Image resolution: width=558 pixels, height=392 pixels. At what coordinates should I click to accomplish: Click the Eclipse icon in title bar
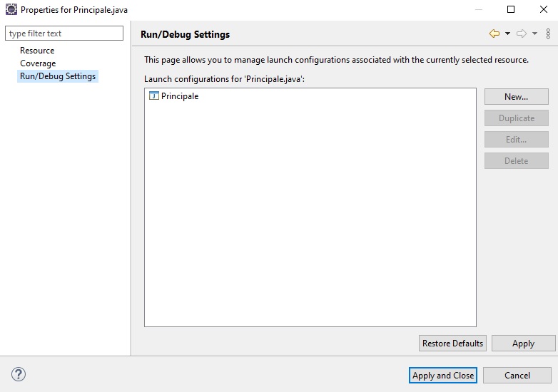(11, 10)
